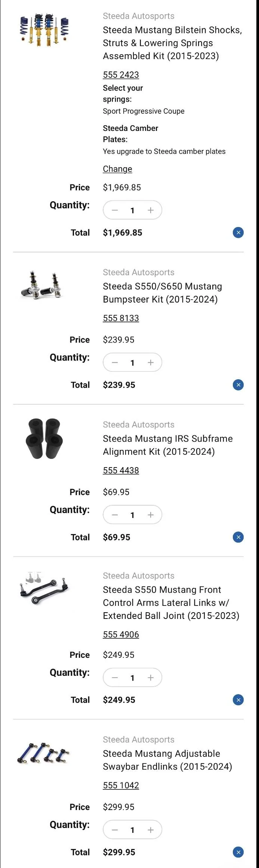Click the IRS Subframe bushings thumbnail
The width and height of the screenshot is (259, 868).
click(x=44, y=439)
